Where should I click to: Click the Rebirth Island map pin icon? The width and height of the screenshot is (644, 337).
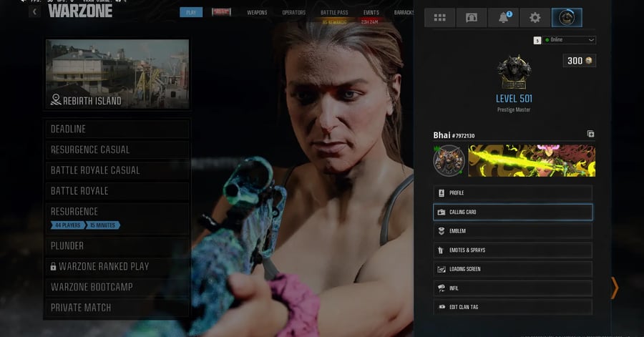coord(55,99)
